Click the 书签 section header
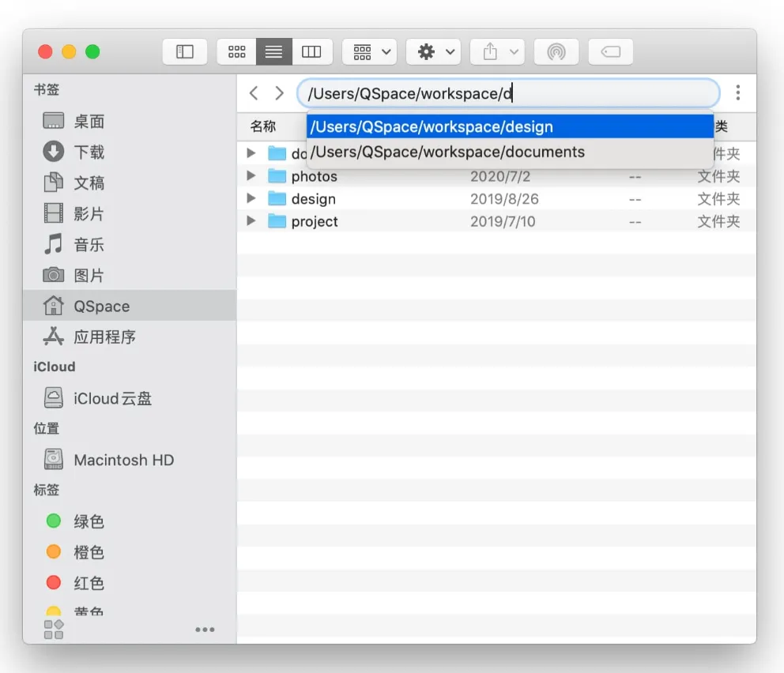 pos(47,89)
